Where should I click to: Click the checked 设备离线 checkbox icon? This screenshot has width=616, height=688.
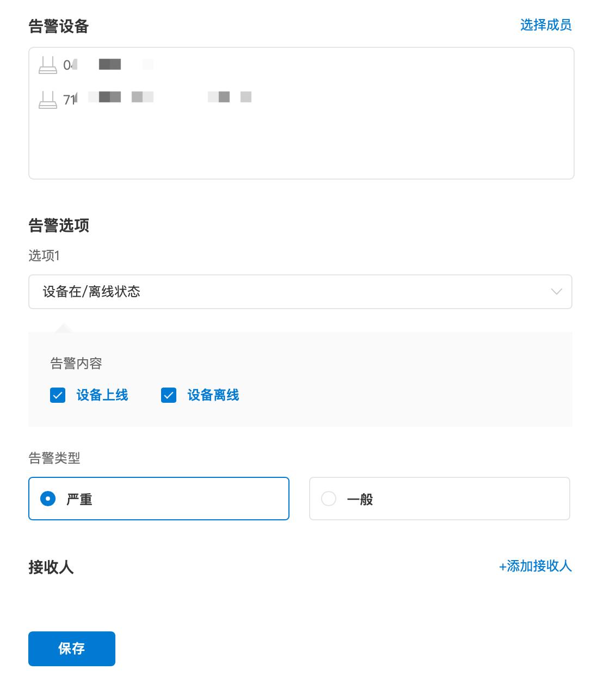coord(169,395)
